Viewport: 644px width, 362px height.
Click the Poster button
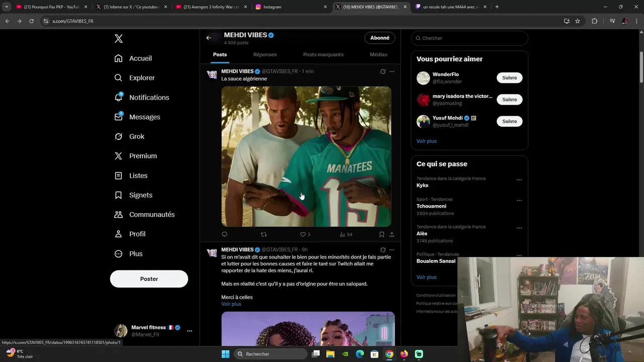click(x=149, y=279)
